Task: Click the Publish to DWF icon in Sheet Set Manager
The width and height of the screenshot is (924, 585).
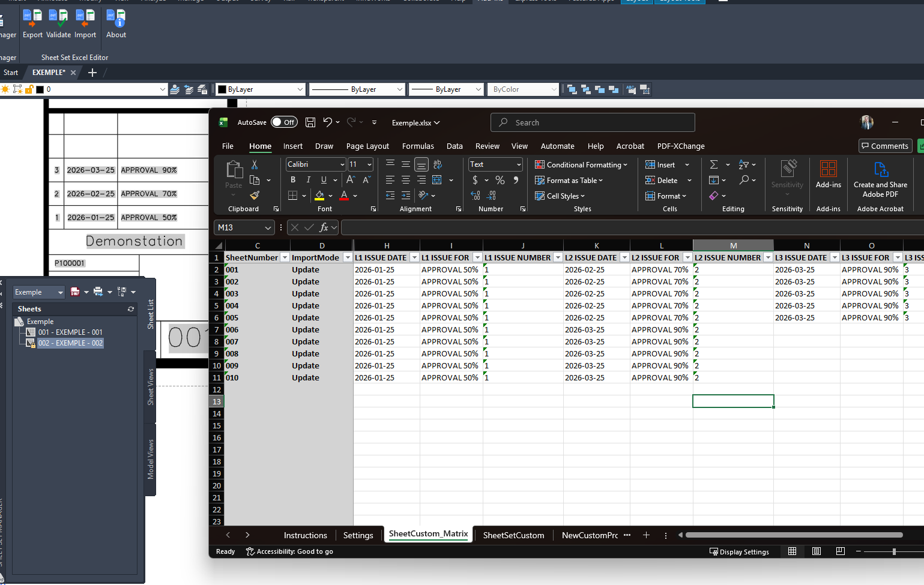Action: click(75, 292)
